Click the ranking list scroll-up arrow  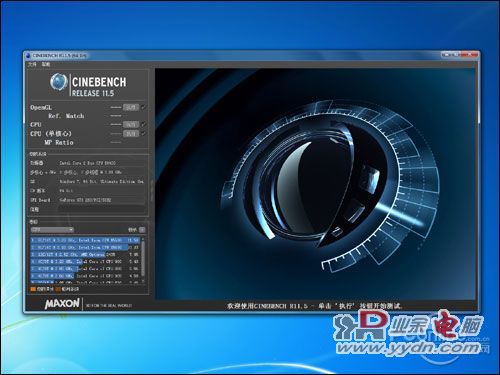143,239
